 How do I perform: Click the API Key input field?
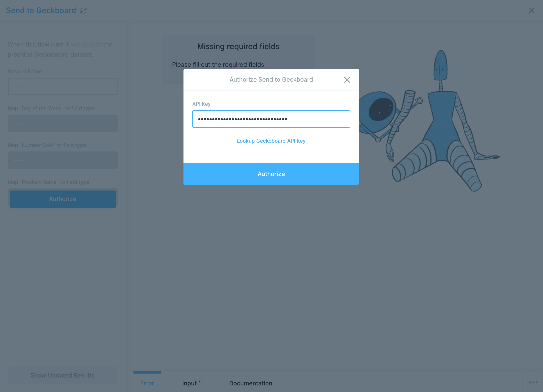click(x=271, y=119)
